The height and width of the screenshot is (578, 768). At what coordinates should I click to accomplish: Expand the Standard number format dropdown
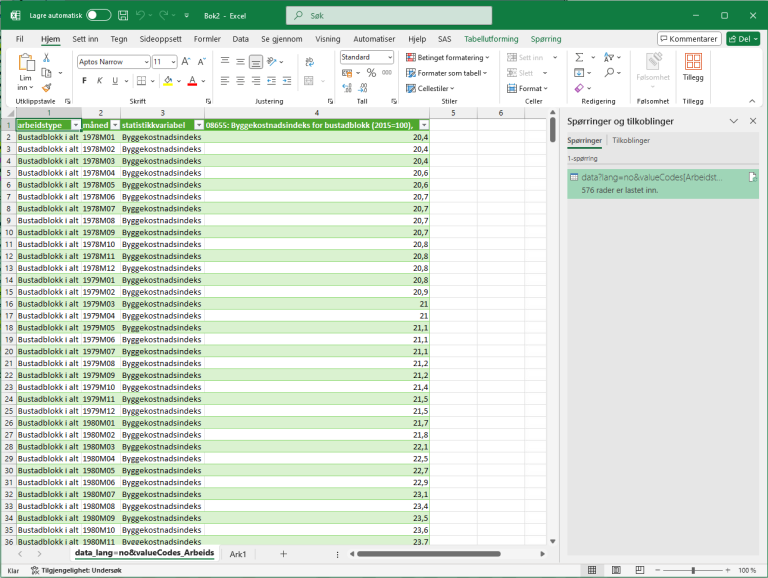389,57
